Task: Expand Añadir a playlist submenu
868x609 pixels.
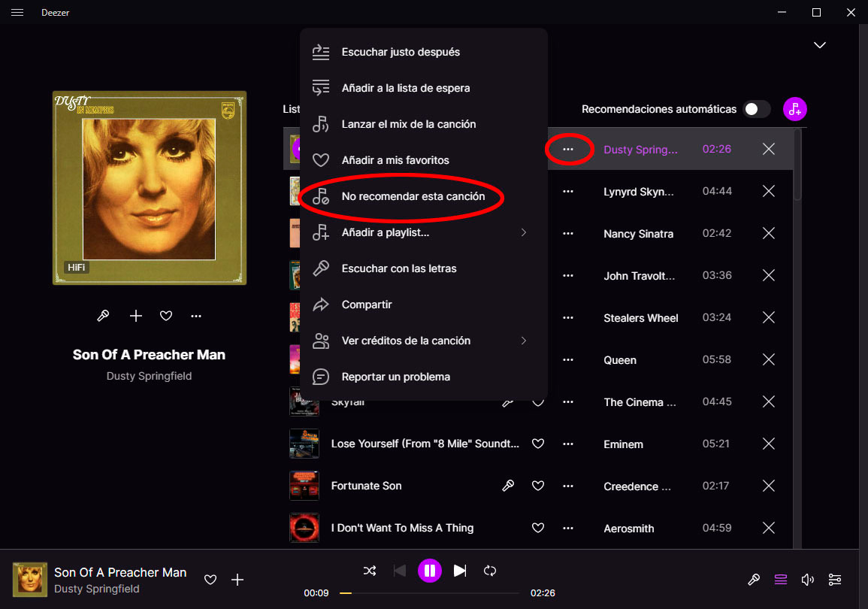Action: 424,232
